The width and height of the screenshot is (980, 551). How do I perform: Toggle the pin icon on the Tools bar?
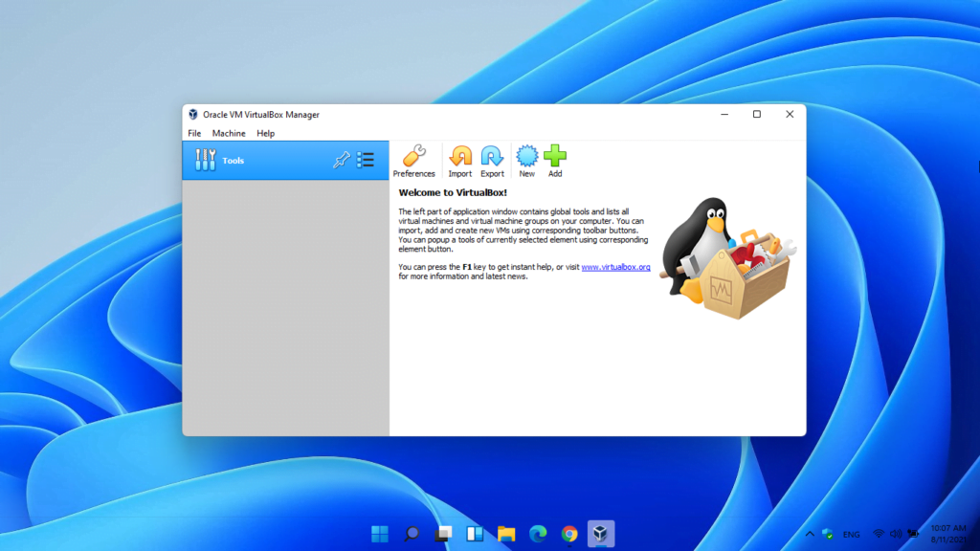coord(341,160)
